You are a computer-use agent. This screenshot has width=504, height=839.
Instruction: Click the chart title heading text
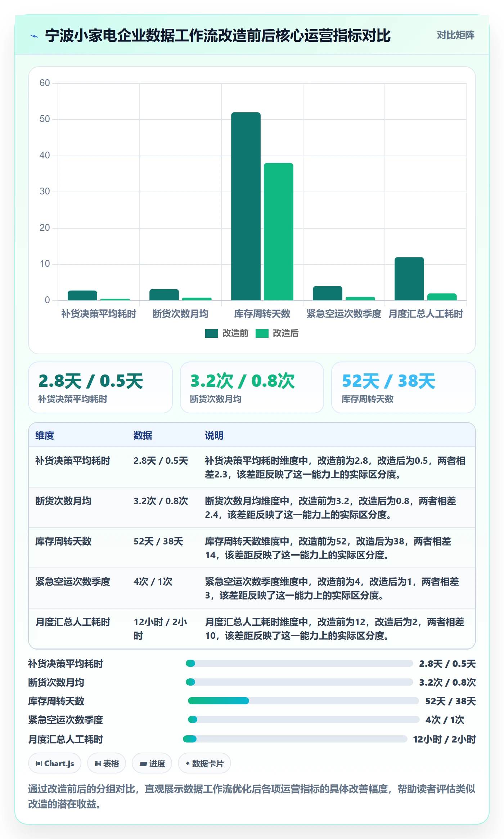click(x=218, y=36)
